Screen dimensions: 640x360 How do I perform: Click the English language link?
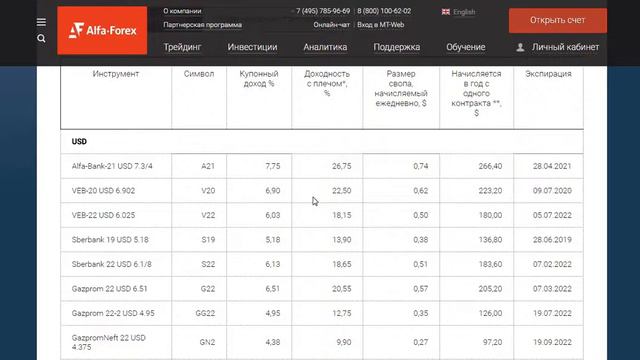464,12
